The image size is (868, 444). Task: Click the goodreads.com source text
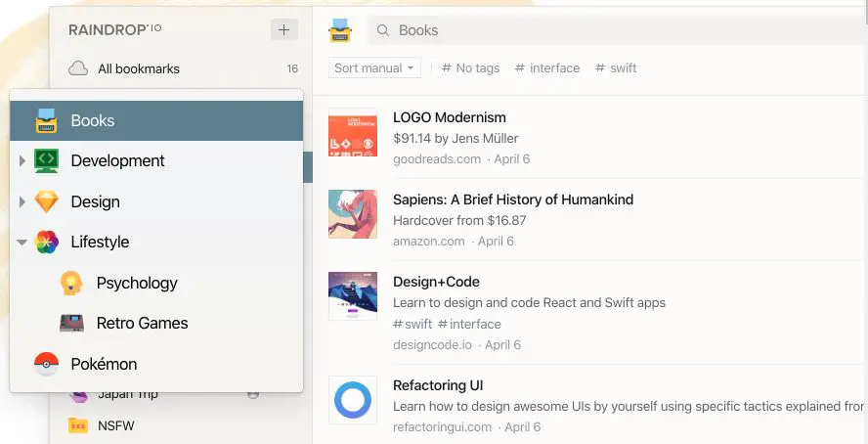[437, 159]
